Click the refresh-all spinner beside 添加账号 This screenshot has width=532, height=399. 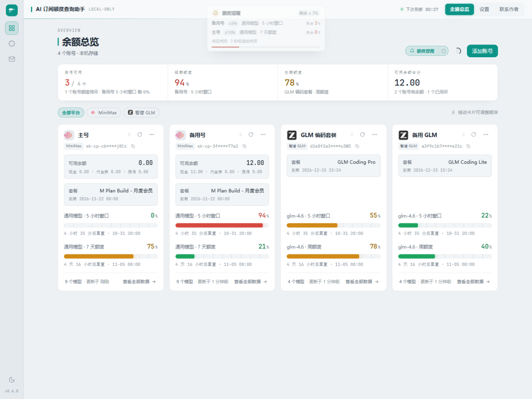(x=458, y=51)
